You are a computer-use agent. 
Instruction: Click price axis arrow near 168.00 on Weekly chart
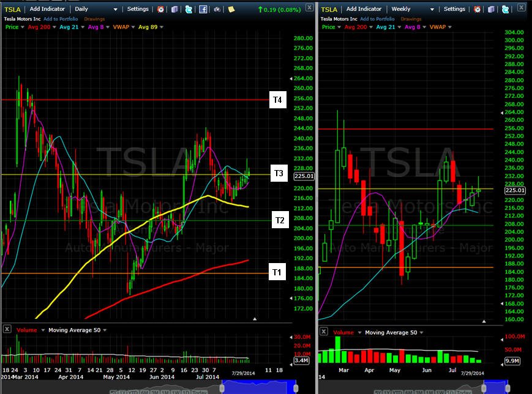(502, 303)
